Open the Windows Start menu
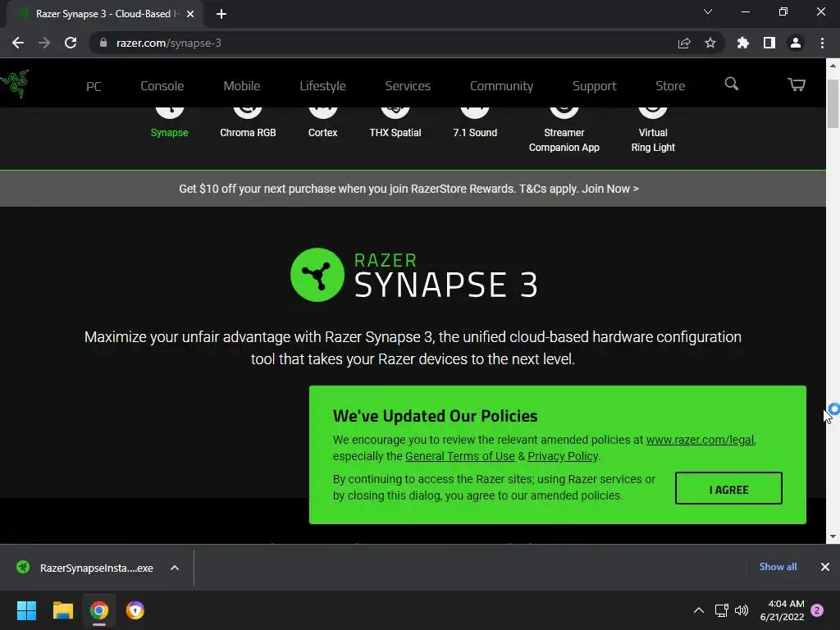The image size is (840, 630). [x=26, y=610]
